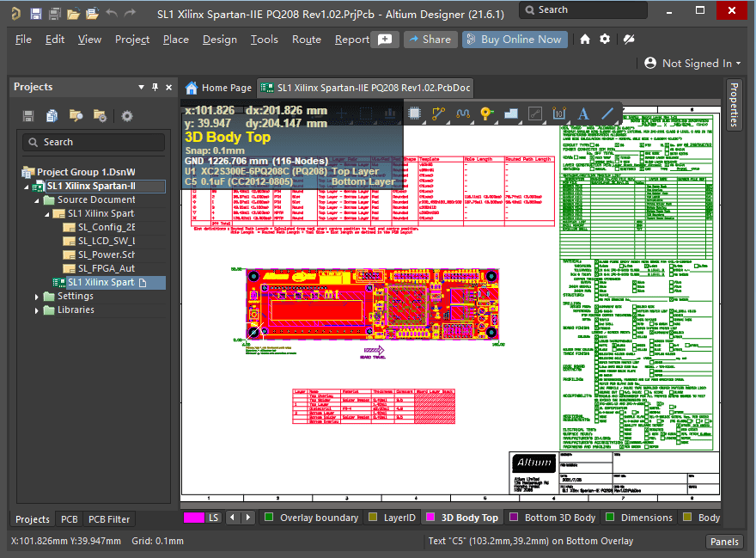Close the Projects panel
The height and width of the screenshot is (558, 756).
pyautogui.click(x=168, y=88)
